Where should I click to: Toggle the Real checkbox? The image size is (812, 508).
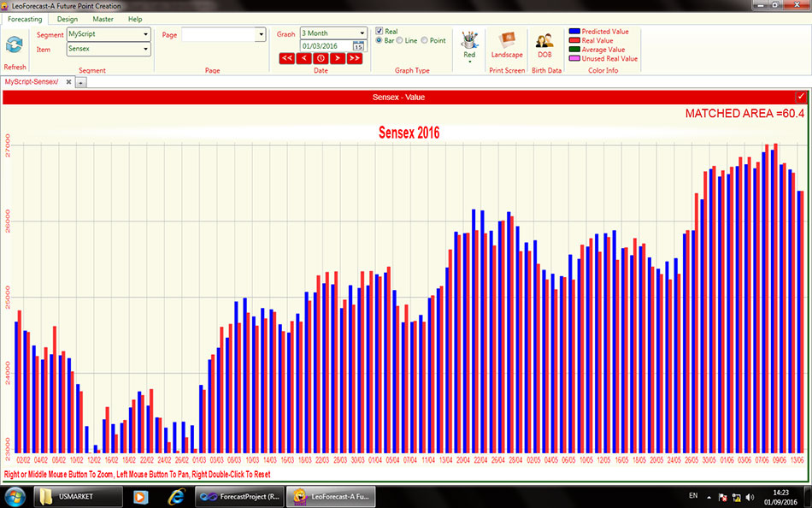[379, 31]
